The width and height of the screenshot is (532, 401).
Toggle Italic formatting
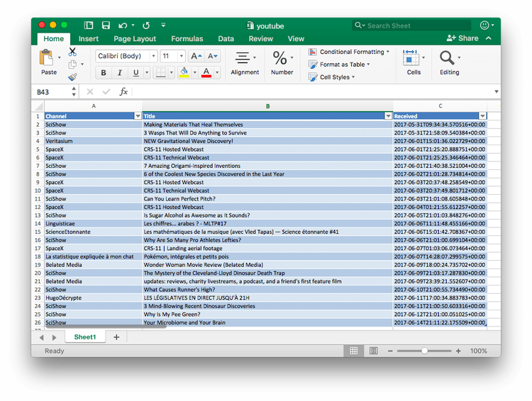119,73
